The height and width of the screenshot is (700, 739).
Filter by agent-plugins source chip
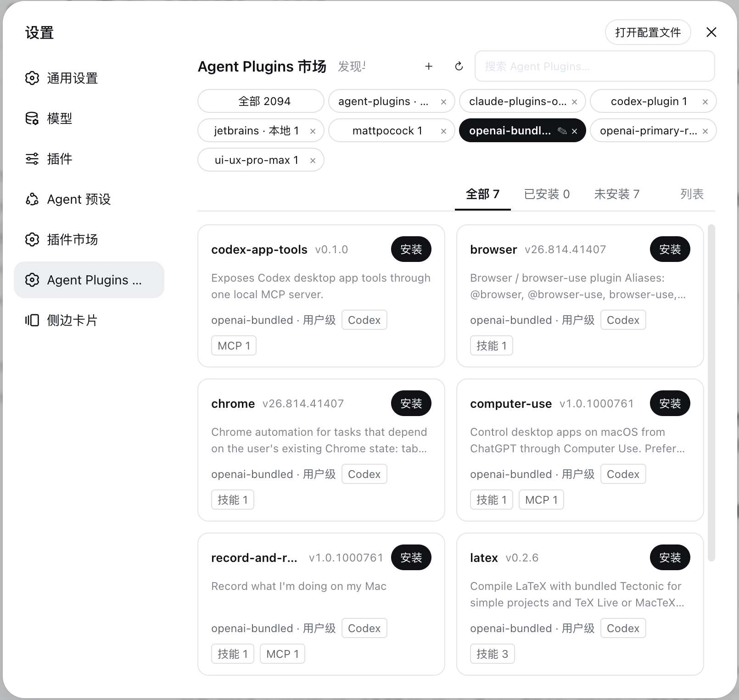(x=383, y=101)
